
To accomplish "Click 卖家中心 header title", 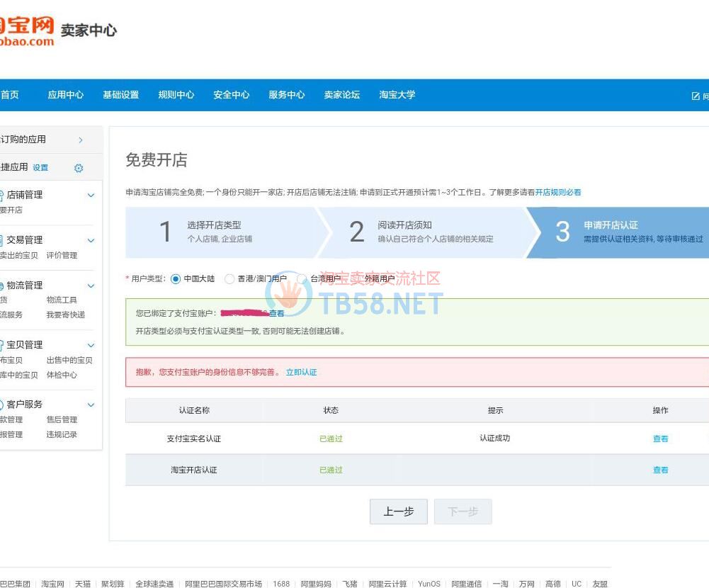I will 89,30.
